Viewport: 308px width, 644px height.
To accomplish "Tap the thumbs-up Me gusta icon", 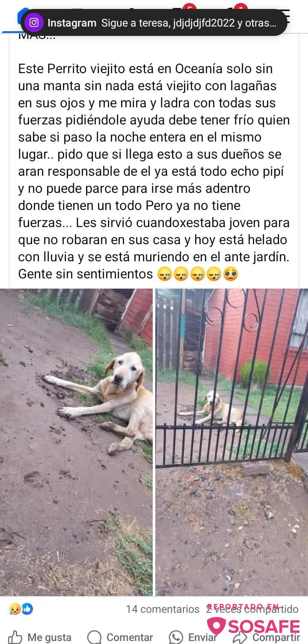I will pyautogui.click(x=16, y=637).
